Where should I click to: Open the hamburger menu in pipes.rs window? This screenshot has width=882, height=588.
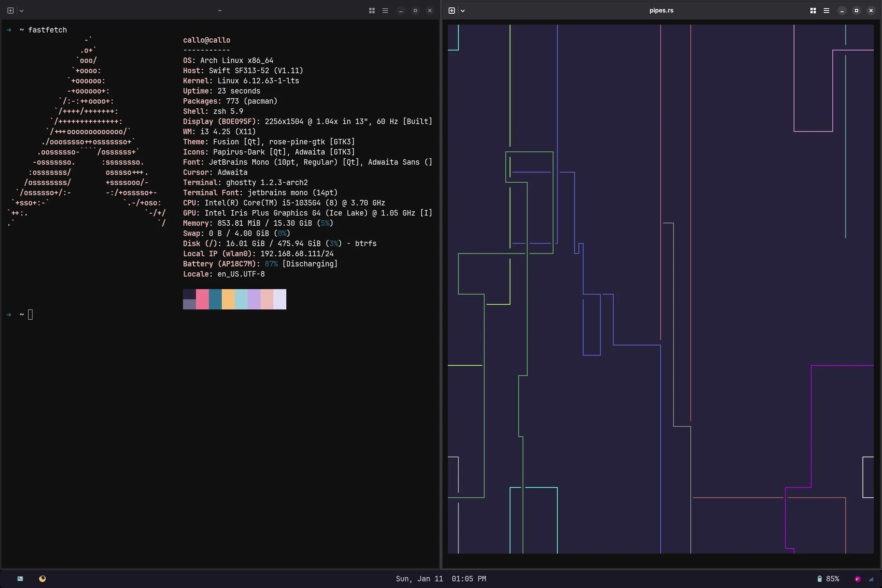click(x=826, y=11)
